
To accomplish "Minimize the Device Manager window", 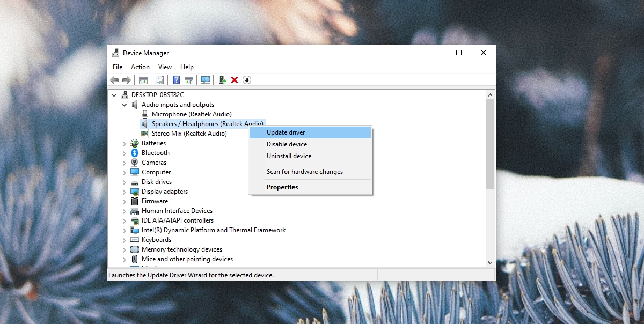I will point(434,53).
